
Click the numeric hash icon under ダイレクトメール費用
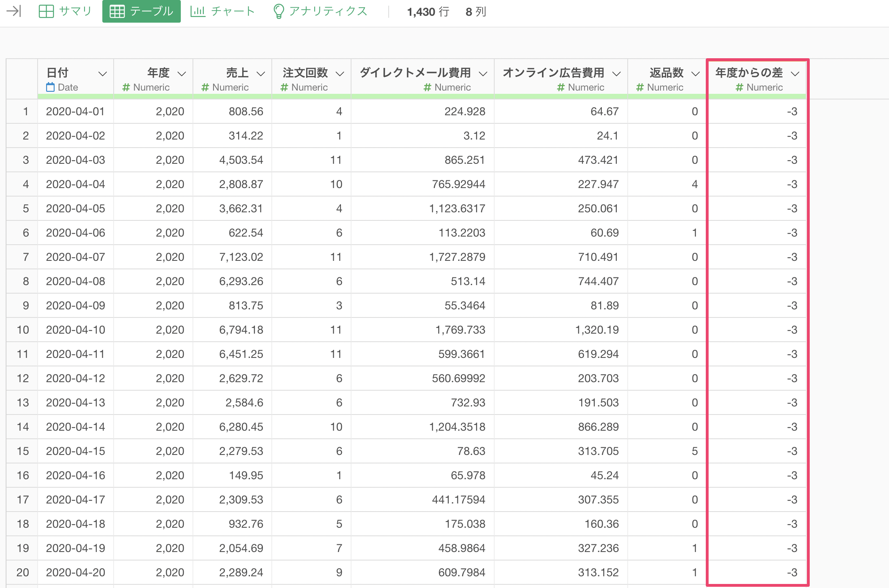[428, 87]
